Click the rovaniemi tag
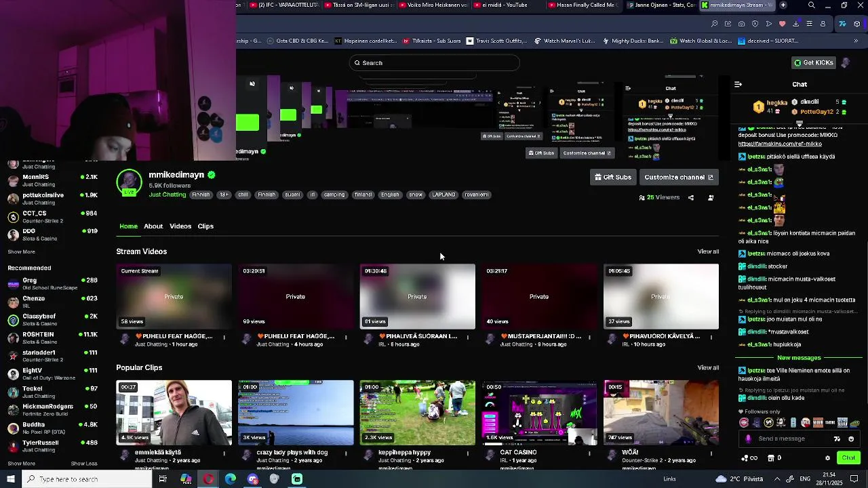The width and height of the screenshot is (868, 488). point(476,195)
